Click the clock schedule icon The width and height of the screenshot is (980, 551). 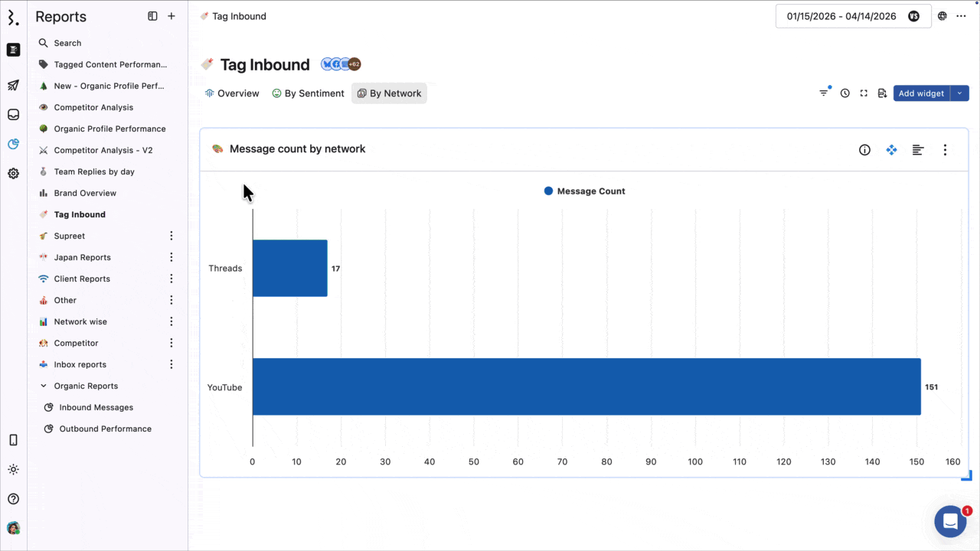[x=844, y=93]
